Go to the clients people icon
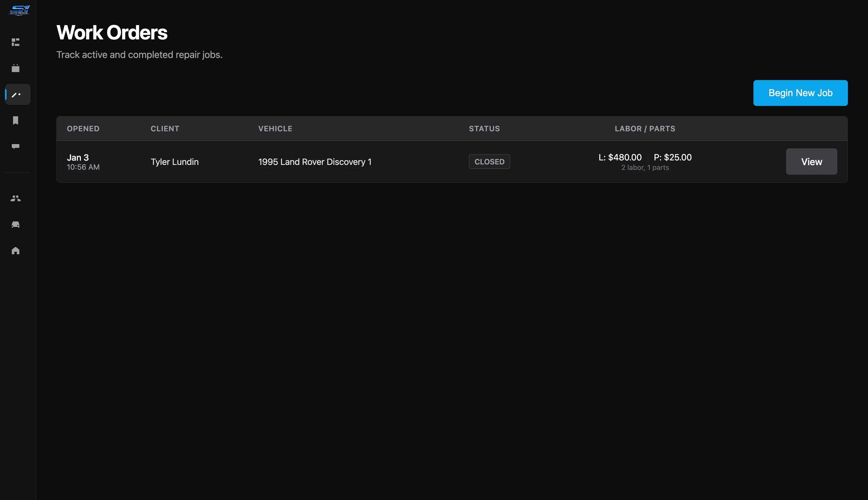The height and width of the screenshot is (500, 868). 16,199
